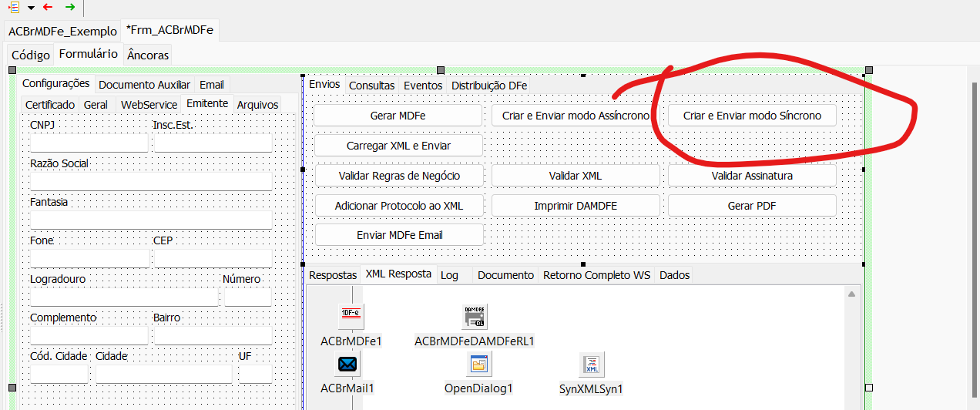Select the Email tab
The image size is (980, 410).
212,85
